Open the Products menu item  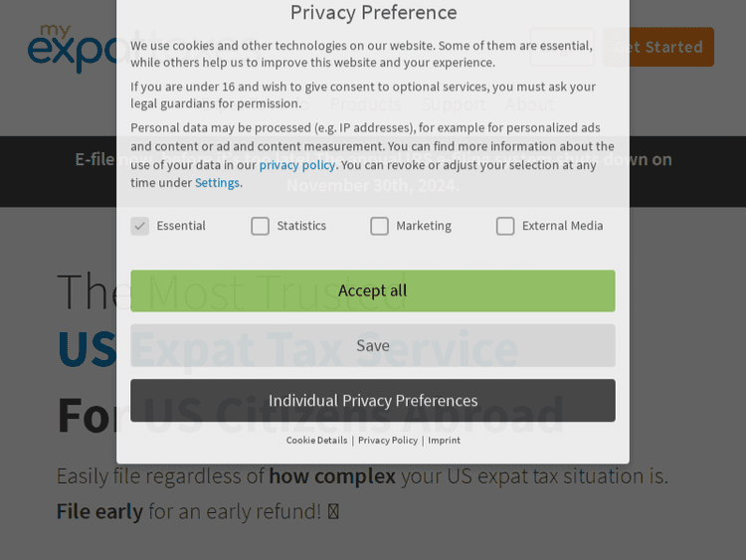pos(364,104)
